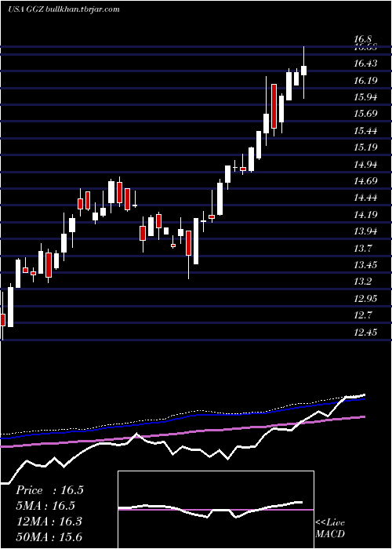Click the '<<Live MACD' label
Image resolution: width=392 pixels, height=549 pixels.
point(330,529)
